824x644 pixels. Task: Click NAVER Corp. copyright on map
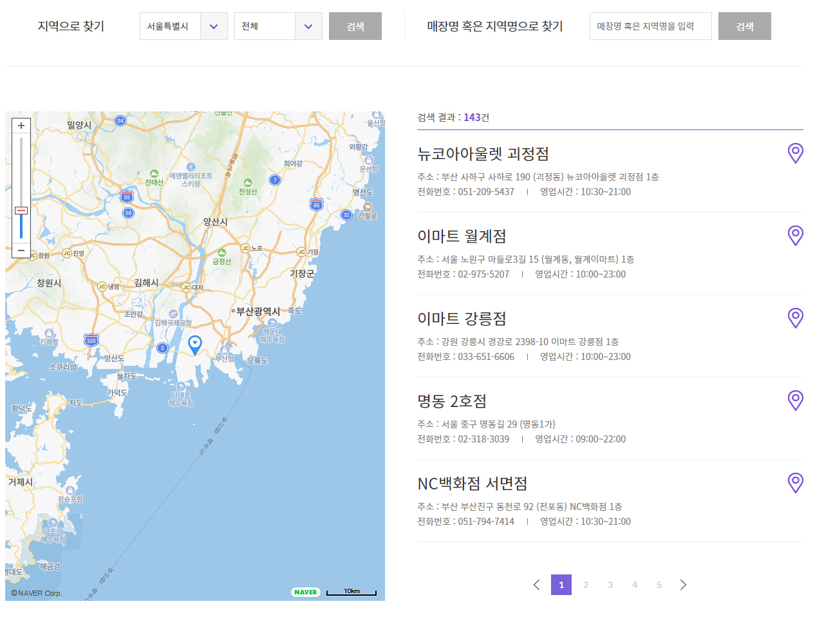[x=37, y=593]
